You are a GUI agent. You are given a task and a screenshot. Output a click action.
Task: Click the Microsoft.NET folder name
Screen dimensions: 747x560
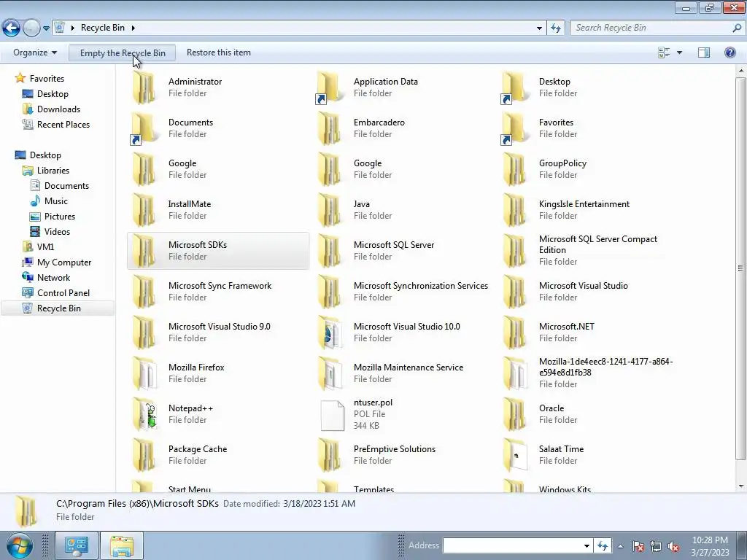click(566, 327)
